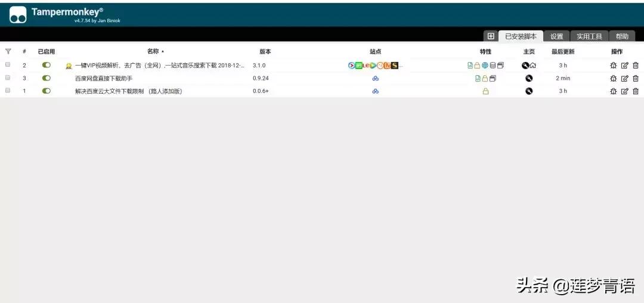Open the 帮助 tab
The width and height of the screenshot is (644, 303).
point(622,36)
